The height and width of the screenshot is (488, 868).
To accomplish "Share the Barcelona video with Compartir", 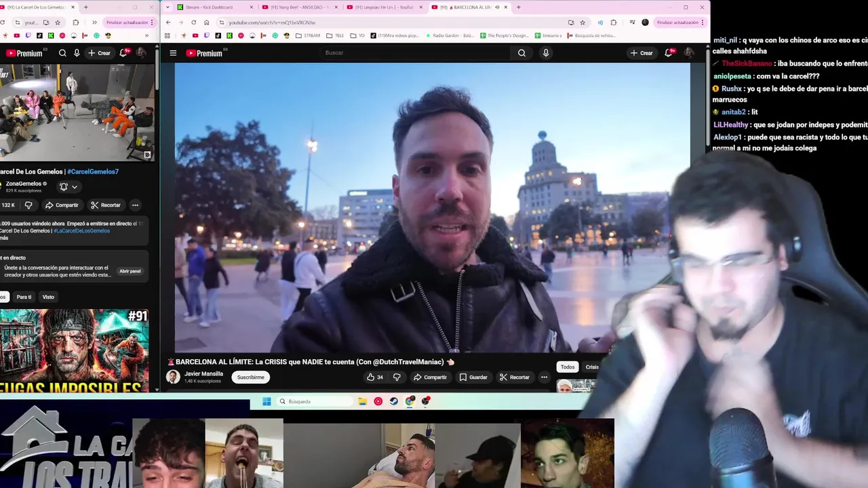I will (430, 377).
